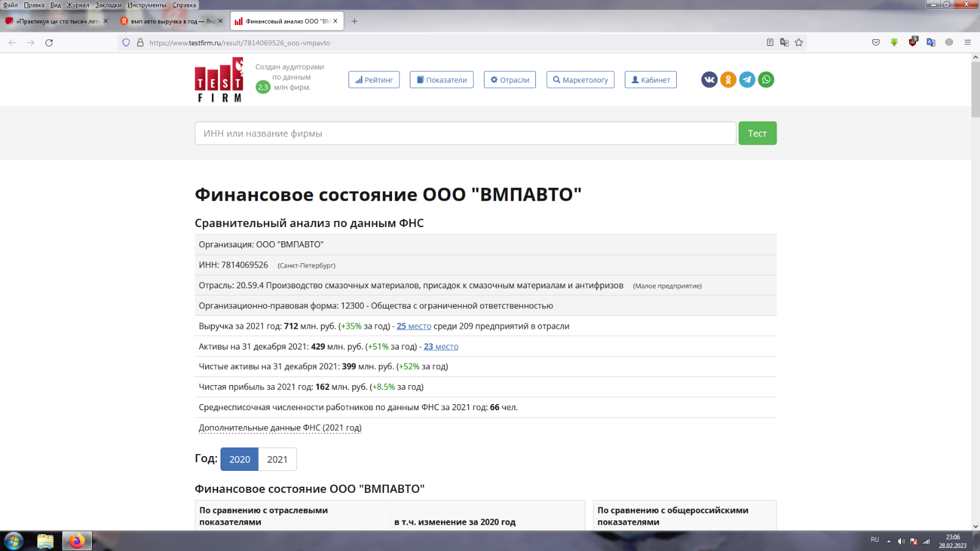Reload the page with the refresh icon
980x551 pixels.
coord(49,43)
